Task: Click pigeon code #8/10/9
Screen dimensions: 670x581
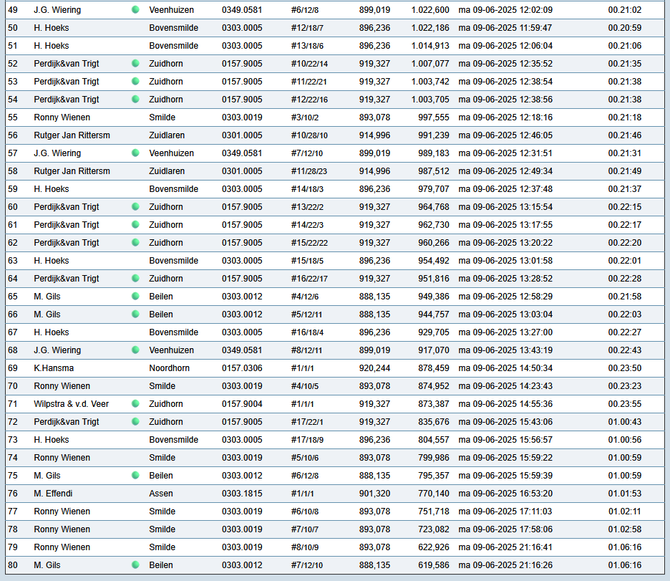Action: click(305, 547)
